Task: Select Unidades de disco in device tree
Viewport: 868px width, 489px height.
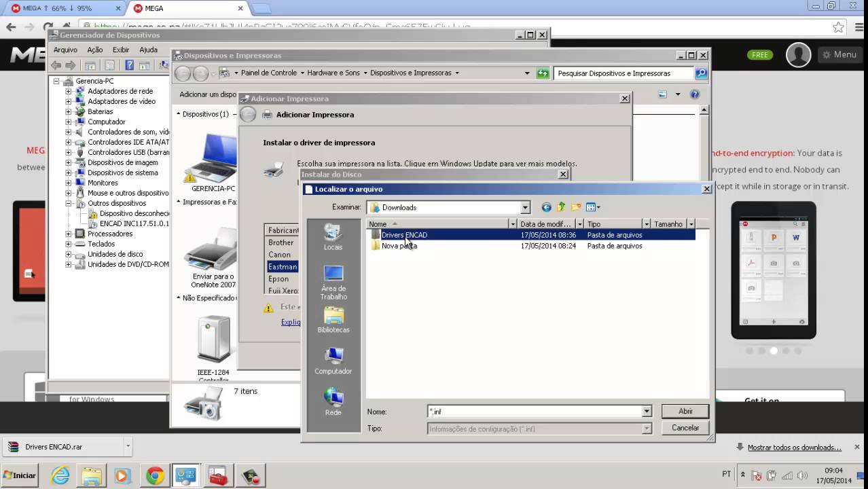Action: (115, 254)
